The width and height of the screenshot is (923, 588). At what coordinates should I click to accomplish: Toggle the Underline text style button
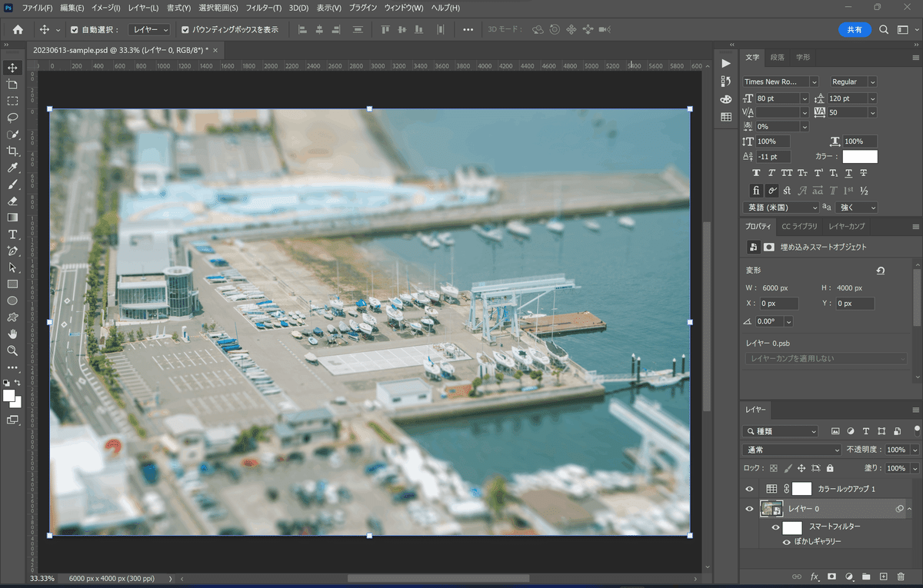coord(848,173)
